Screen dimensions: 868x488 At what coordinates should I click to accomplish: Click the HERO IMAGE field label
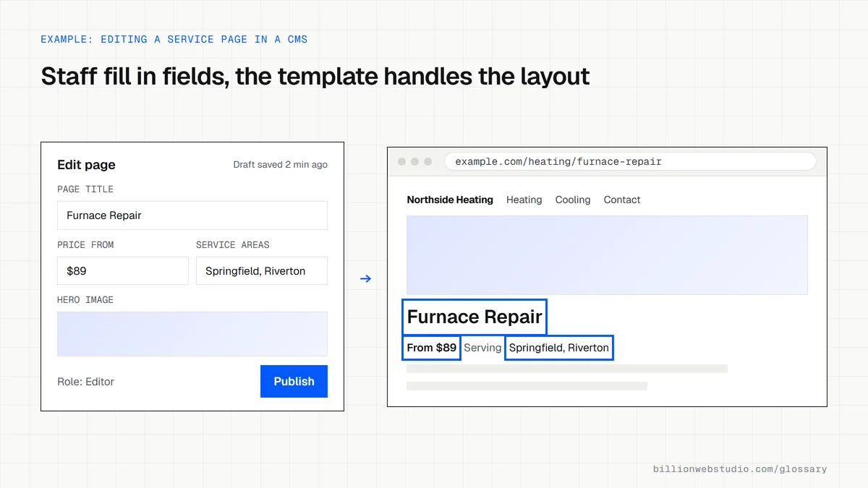point(85,300)
